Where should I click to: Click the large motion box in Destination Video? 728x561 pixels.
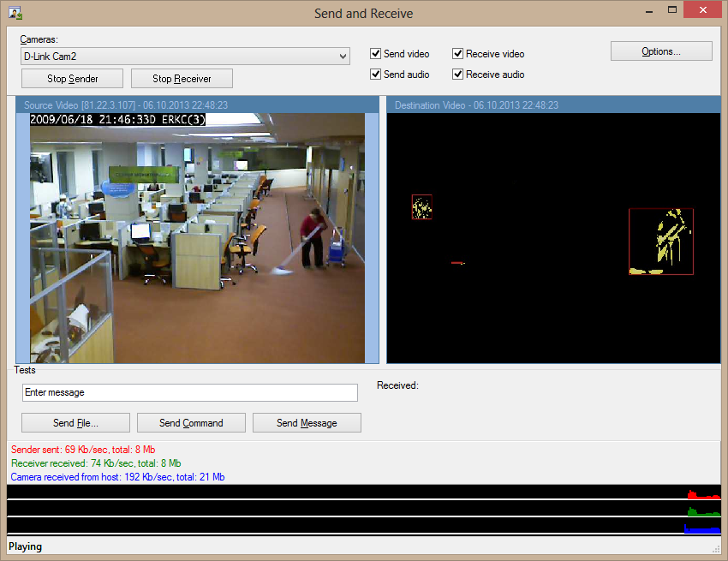tap(660, 242)
